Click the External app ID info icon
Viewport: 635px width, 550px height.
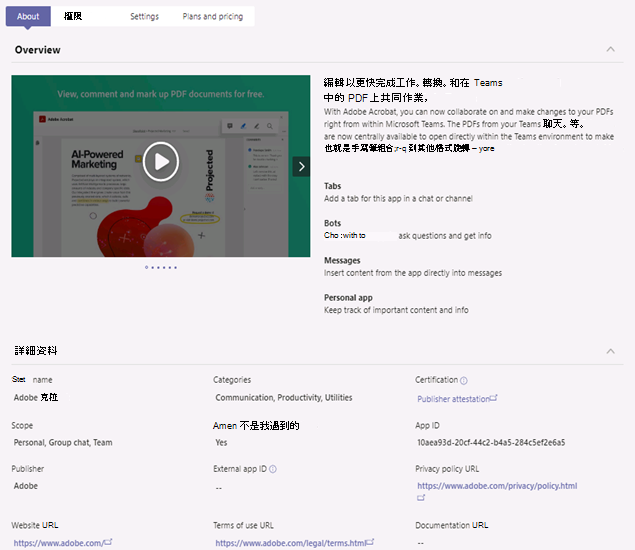[x=273, y=469]
